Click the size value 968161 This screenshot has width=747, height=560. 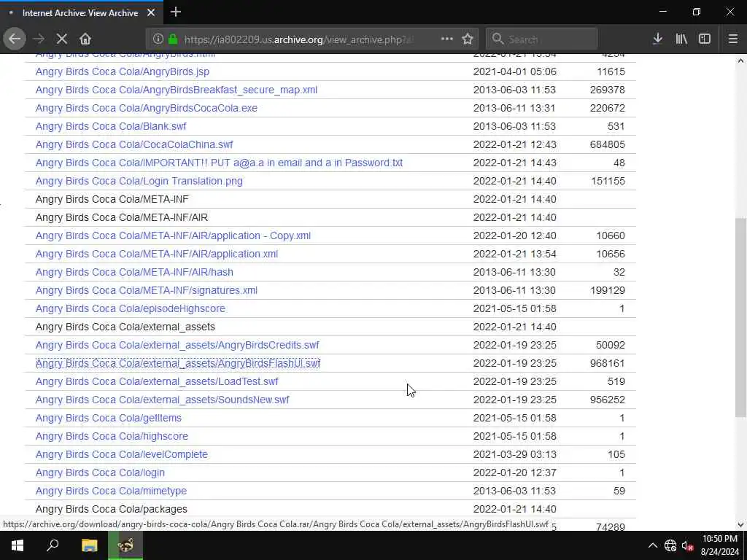607,363
